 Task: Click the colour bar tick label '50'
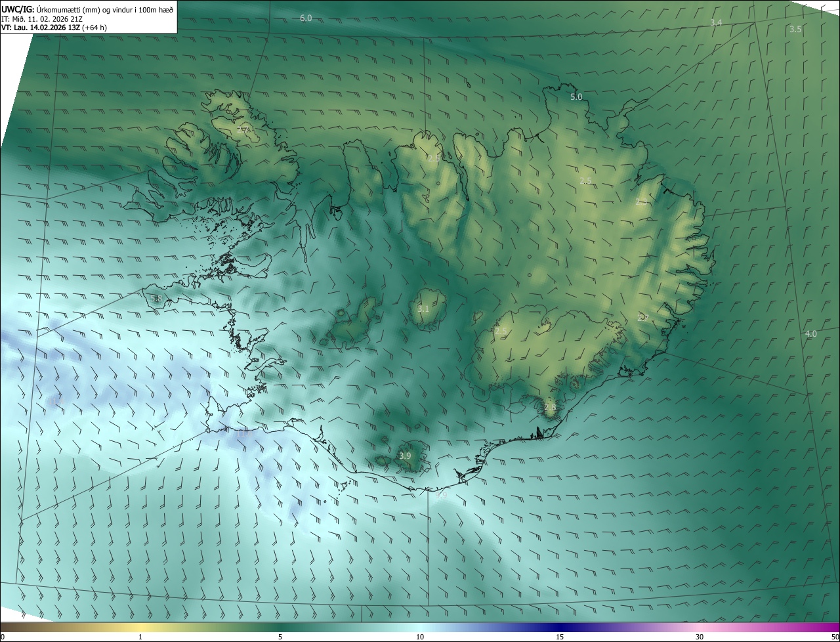(x=835, y=637)
